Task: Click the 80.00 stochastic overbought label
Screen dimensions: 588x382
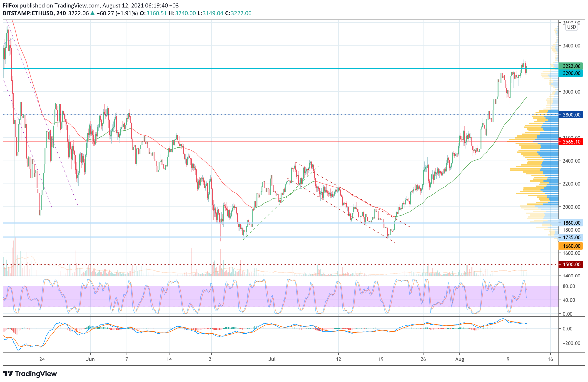Action: coord(569,286)
